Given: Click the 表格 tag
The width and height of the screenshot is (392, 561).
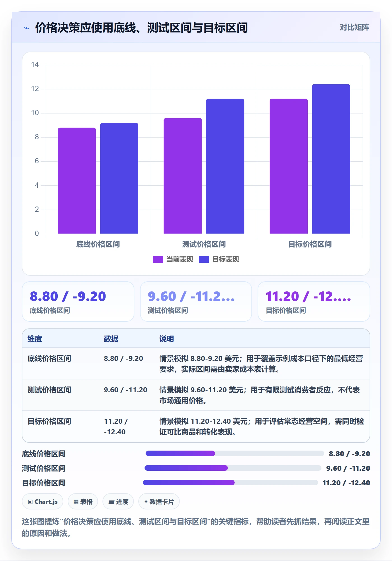Looking at the screenshot, I should [83, 502].
